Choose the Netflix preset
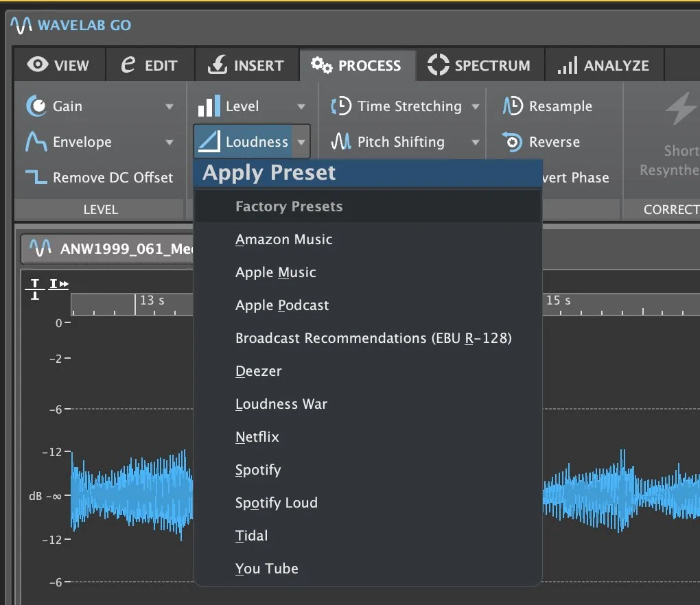 click(x=369, y=437)
